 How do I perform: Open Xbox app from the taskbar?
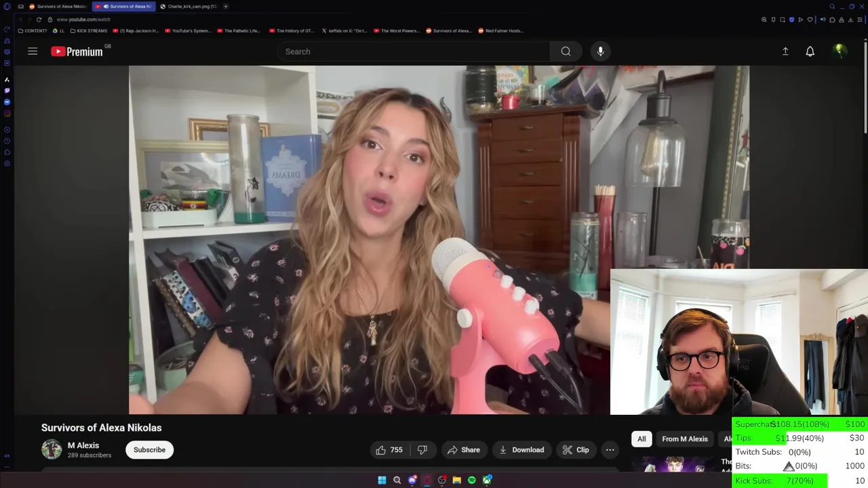487,481
